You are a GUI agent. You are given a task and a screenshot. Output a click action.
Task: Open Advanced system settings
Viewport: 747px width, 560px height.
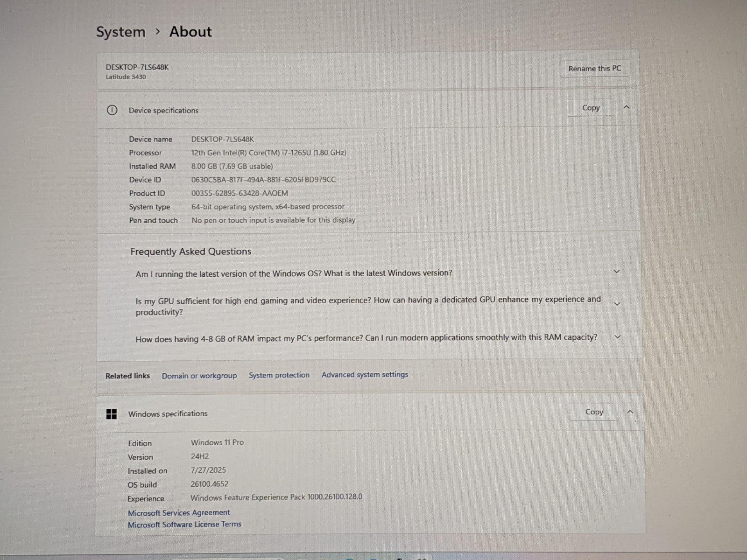(365, 375)
